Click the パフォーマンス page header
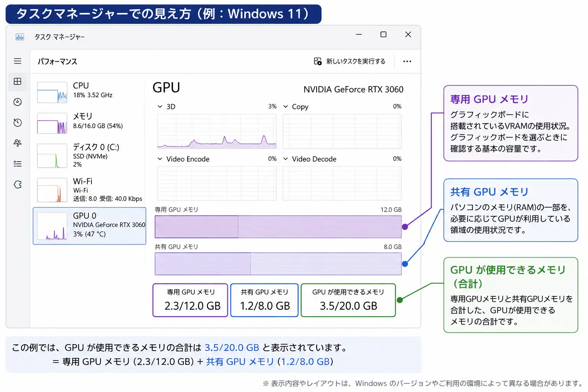588x392 pixels. [57, 62]
